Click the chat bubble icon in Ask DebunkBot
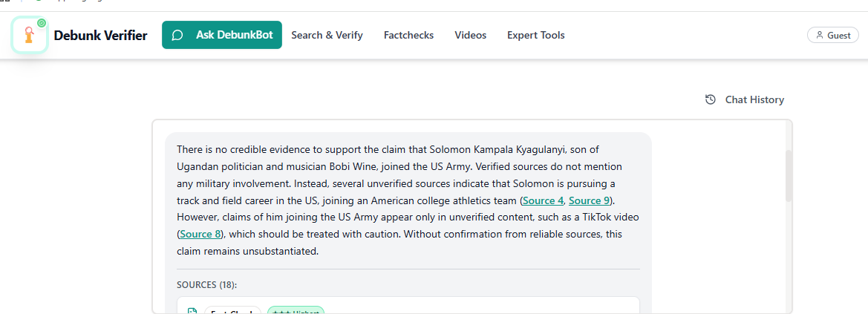Viewport: 868px width, 314px height. [177, 35]
